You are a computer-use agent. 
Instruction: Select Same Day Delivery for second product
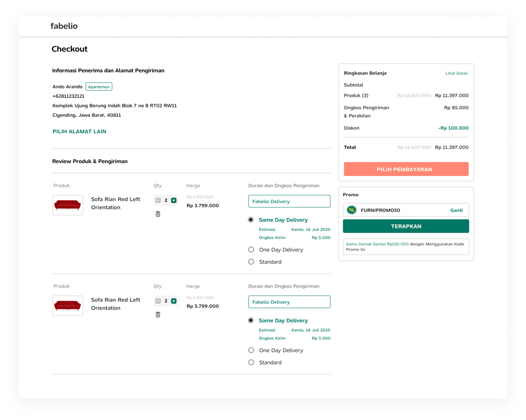tap(251, 321)
